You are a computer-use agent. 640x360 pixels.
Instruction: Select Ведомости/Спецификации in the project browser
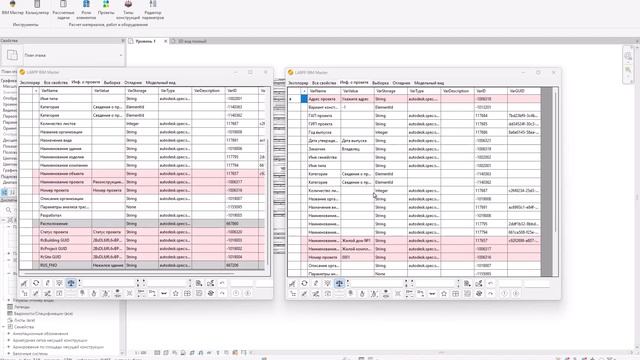(43, 313)
